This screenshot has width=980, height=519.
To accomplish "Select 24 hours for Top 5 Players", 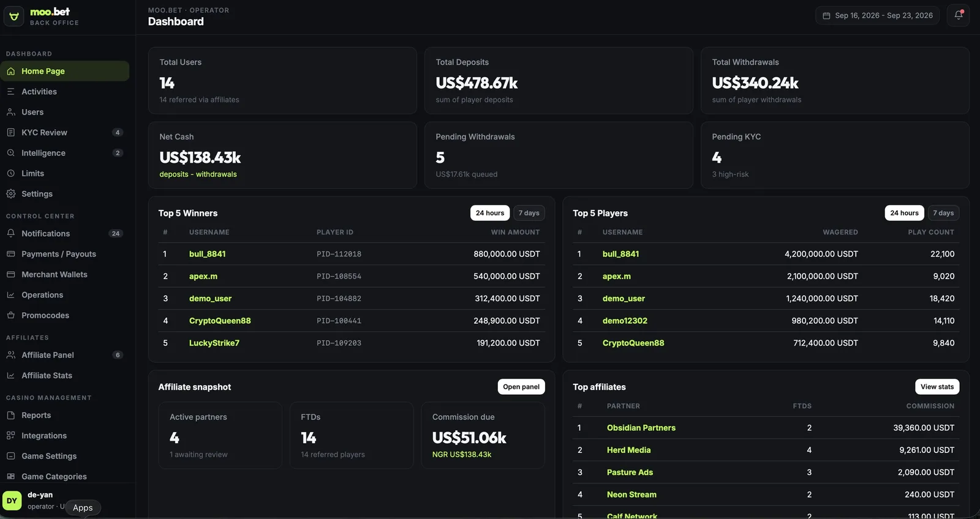I will [905, 213].
